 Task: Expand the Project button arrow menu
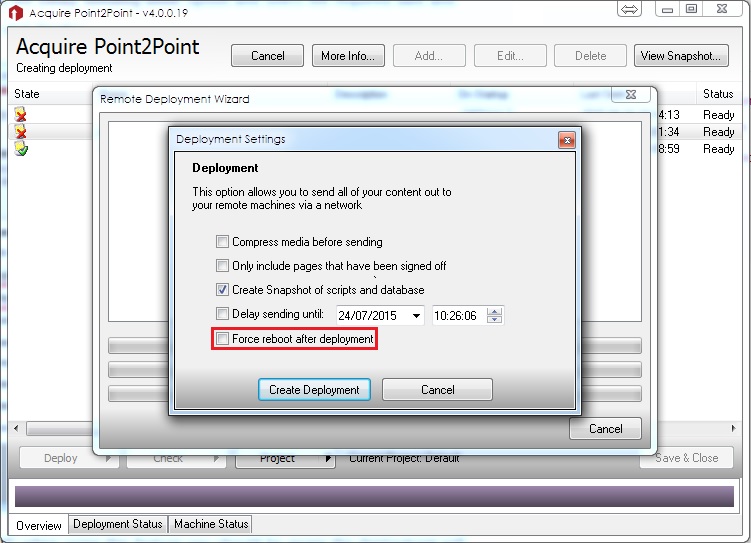click(x=328, y=458)
